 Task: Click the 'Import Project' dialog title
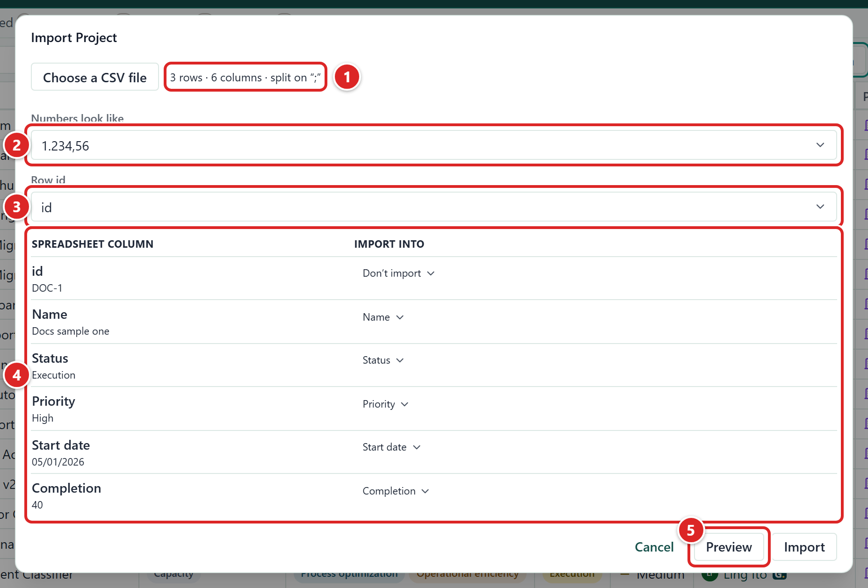[x=74, y=37]
